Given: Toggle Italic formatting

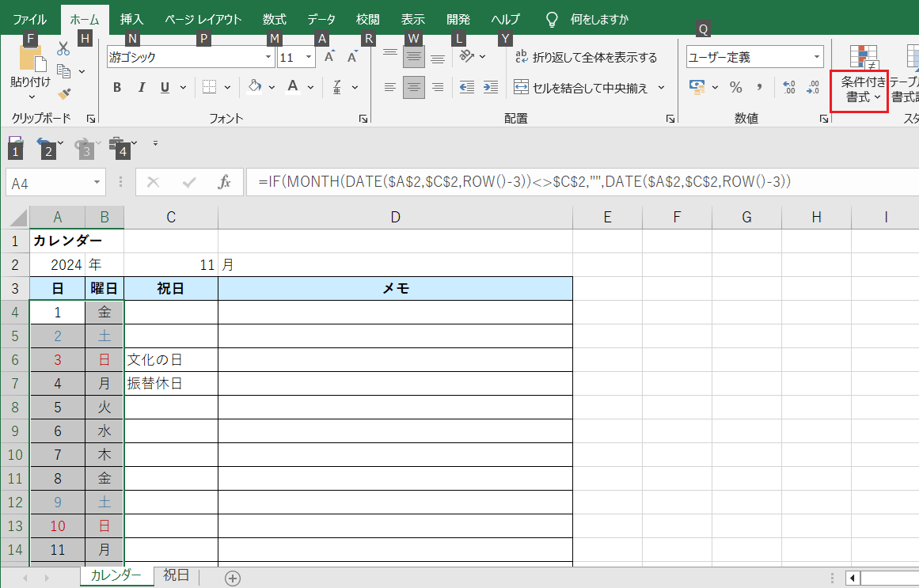Looking at the screenshot, I should click(142, 88).
